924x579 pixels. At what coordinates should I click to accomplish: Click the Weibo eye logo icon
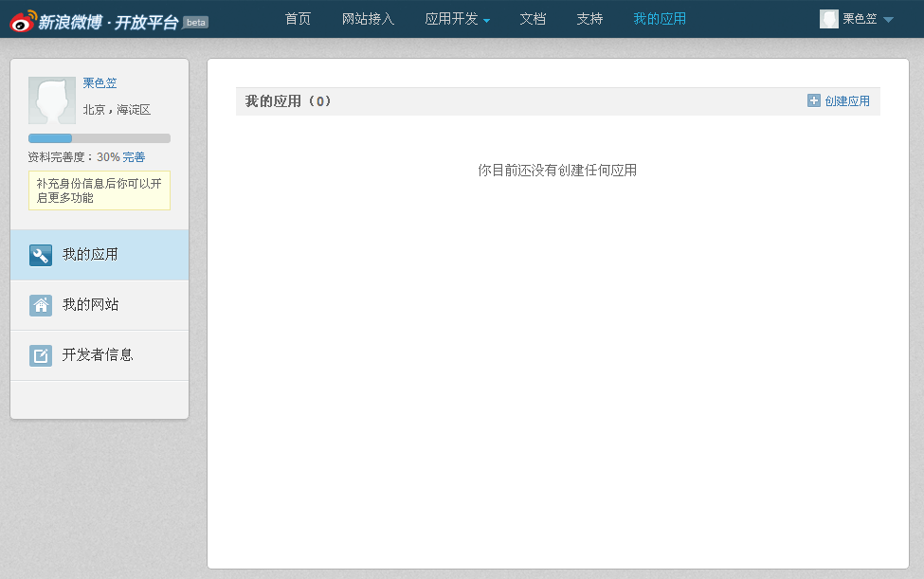23,20
